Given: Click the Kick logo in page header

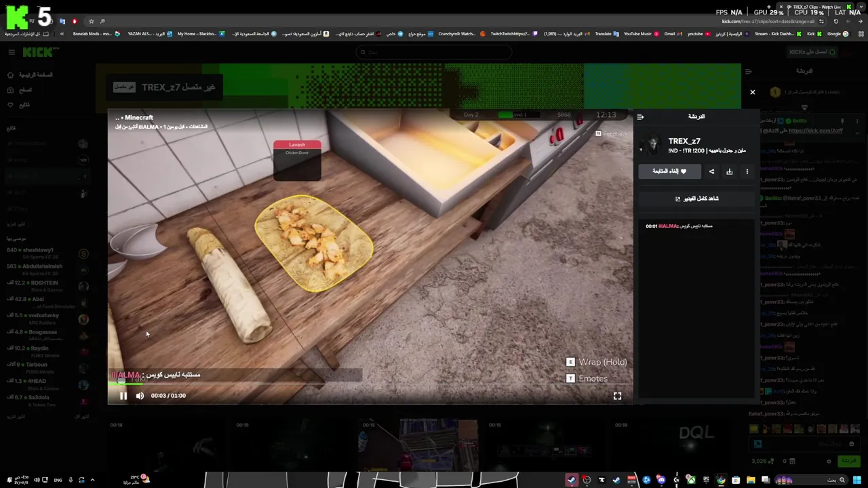Looking at the screenshot, I should click(37, 52).
